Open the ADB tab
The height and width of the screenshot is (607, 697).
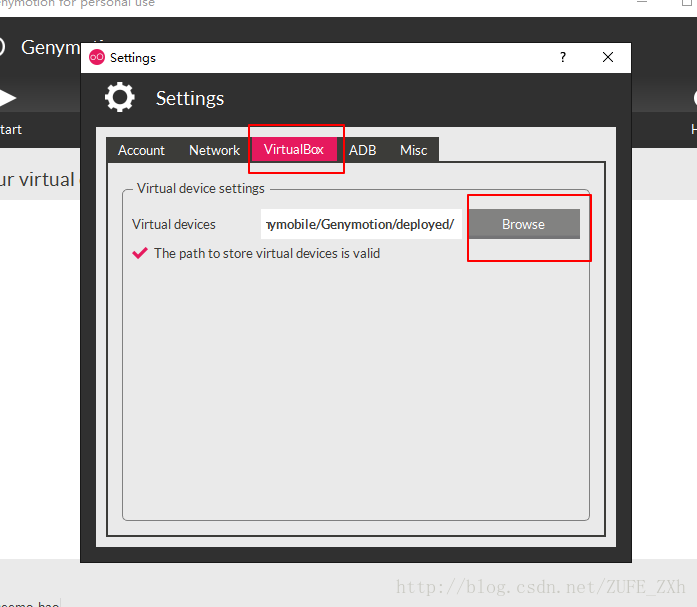(x=362, y=150)
